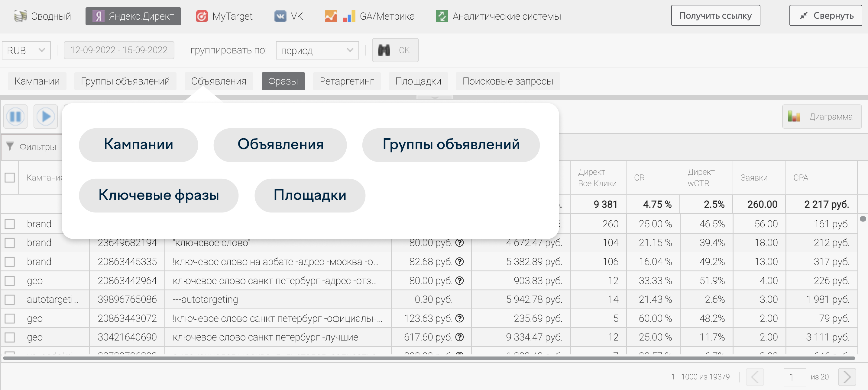The image size is (868, 390).
Task: Select the Ретаргетинг sub-tab
Action: click(x=347, y=81)
